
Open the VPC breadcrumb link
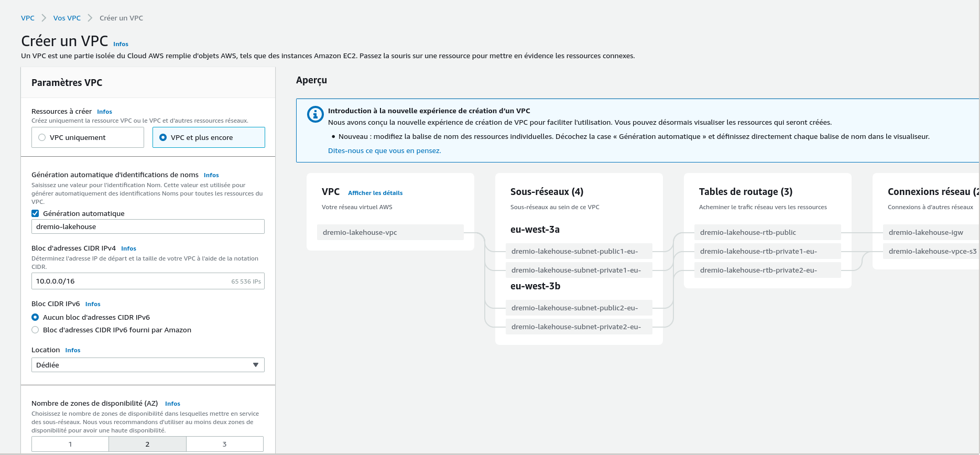point(28,18)
